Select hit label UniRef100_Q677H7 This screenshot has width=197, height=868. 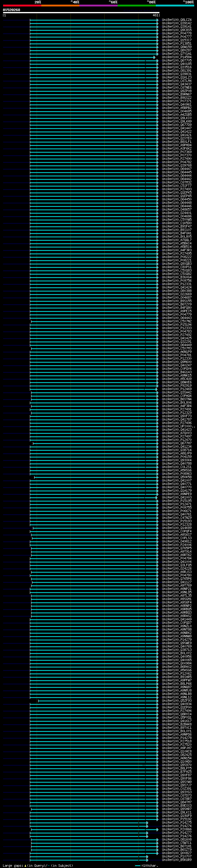pos(176,443)
